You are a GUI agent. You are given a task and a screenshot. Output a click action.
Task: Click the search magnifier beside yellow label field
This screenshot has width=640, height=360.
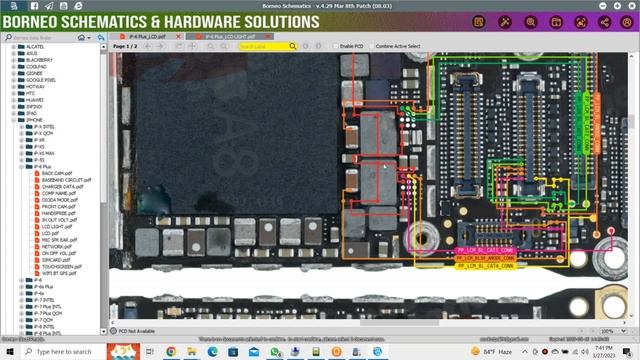pos(293,46)
